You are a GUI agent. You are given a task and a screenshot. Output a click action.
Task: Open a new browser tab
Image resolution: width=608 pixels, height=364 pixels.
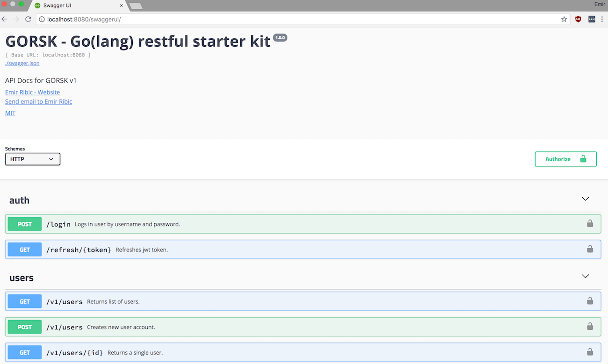tap(136, 6)
